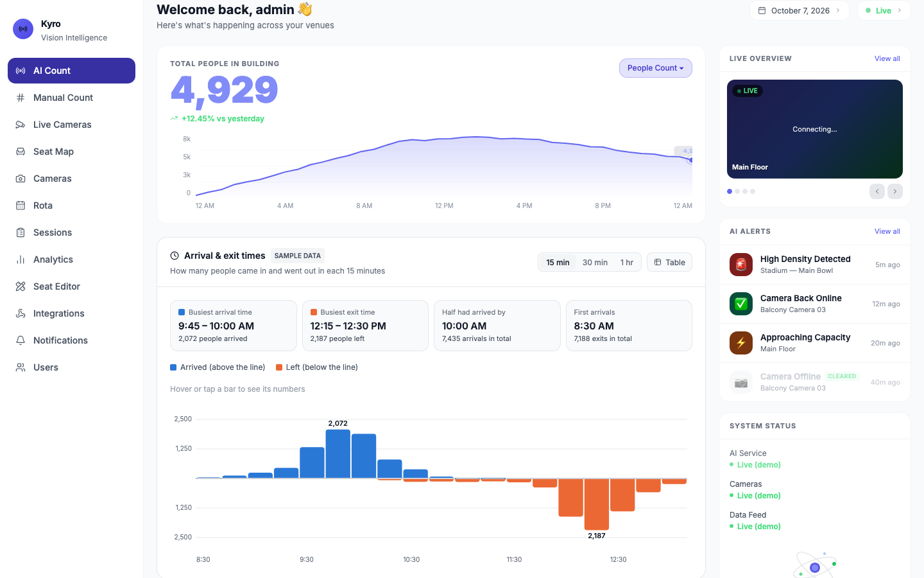Open the Manual Count page
924x578 pixels.
[x=71, y=98]
